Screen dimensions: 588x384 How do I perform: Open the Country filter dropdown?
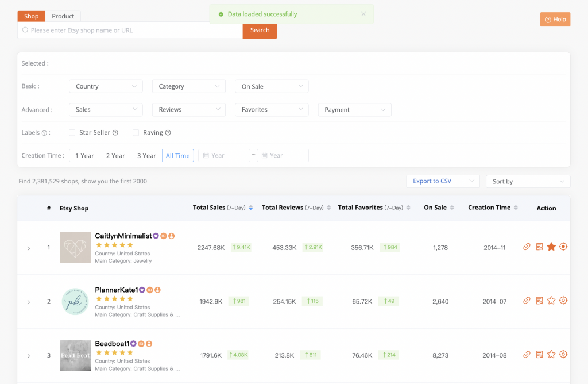pyautogui.click(x=106, y=86)
